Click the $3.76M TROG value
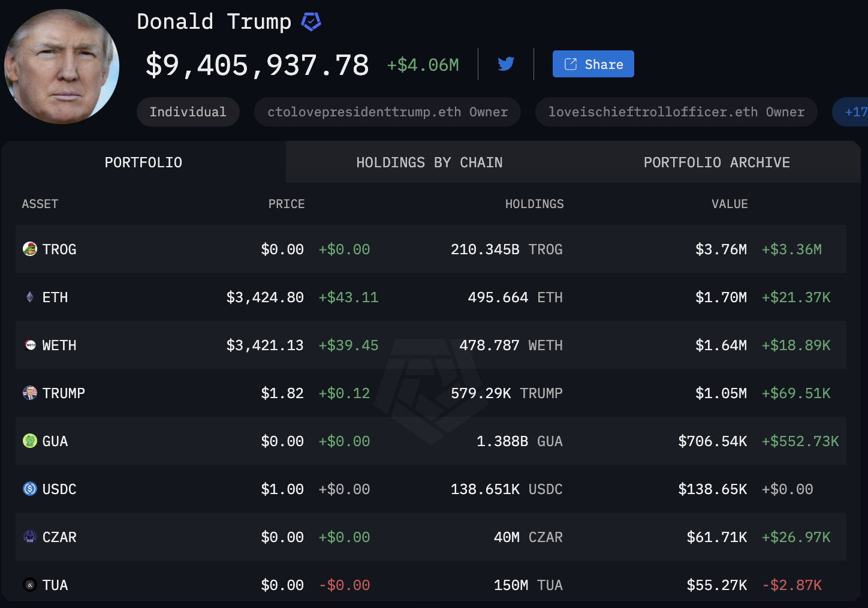Image resolution: width=868 pixels, height=608 pixels. point(721,249)
